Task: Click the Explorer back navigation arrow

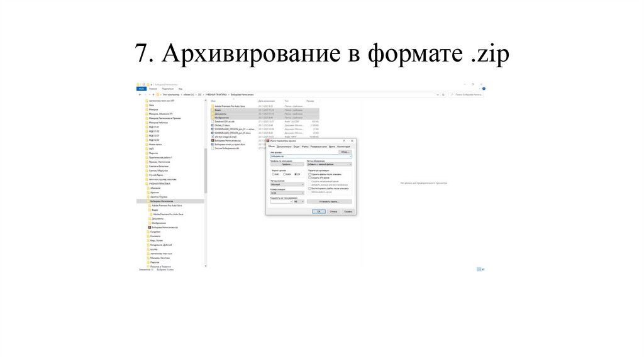Action: click(x=140, y=95)
